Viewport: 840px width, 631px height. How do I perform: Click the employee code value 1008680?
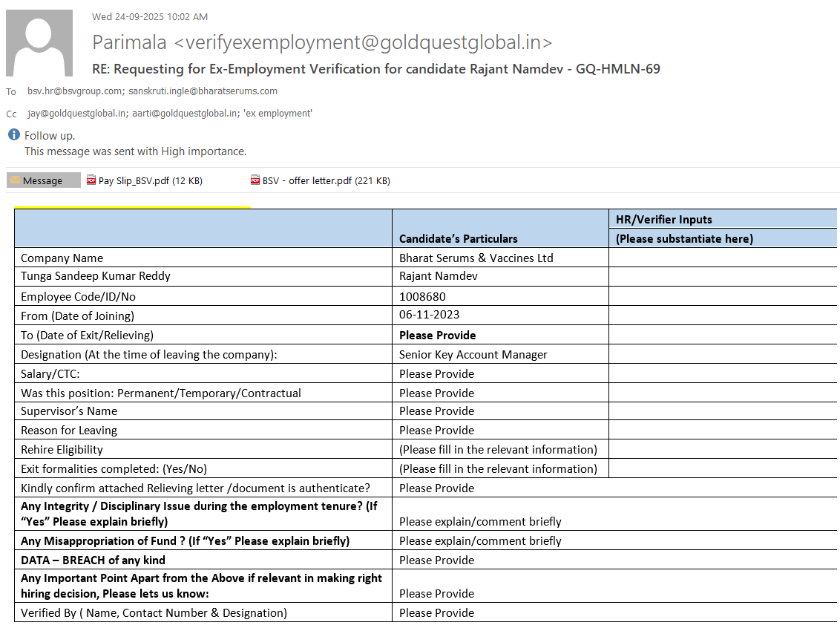423,296
